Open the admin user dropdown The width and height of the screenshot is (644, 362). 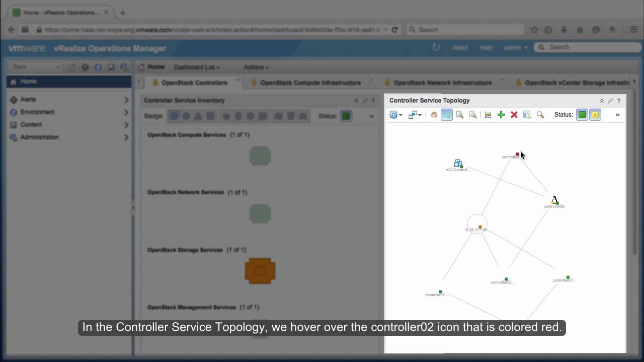pos(516,47)
